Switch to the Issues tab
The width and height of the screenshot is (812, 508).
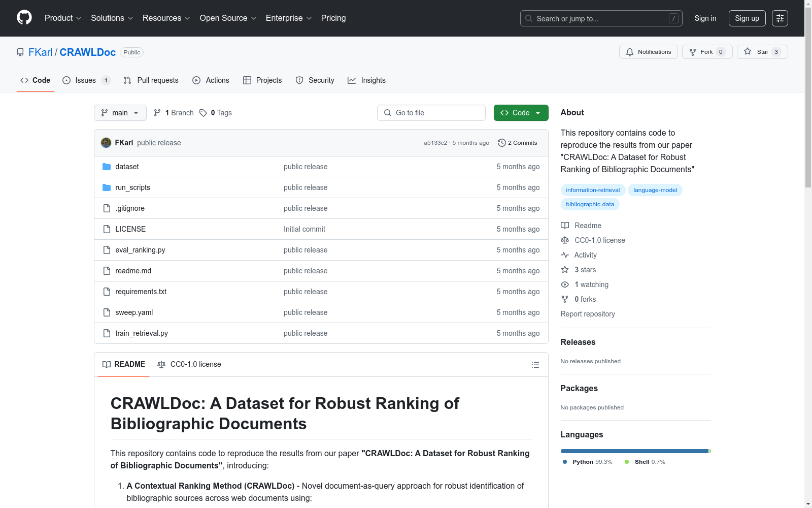point(86,80)
